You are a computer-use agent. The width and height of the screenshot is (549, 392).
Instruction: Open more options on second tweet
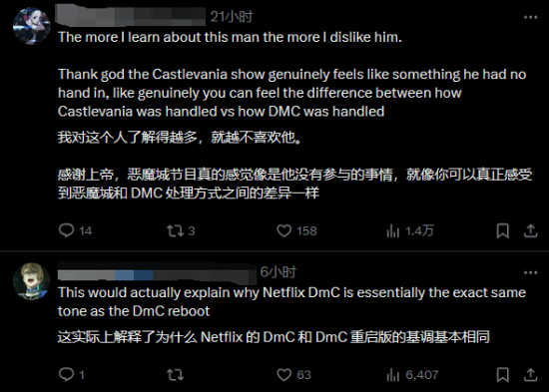[x=530, y=272]
